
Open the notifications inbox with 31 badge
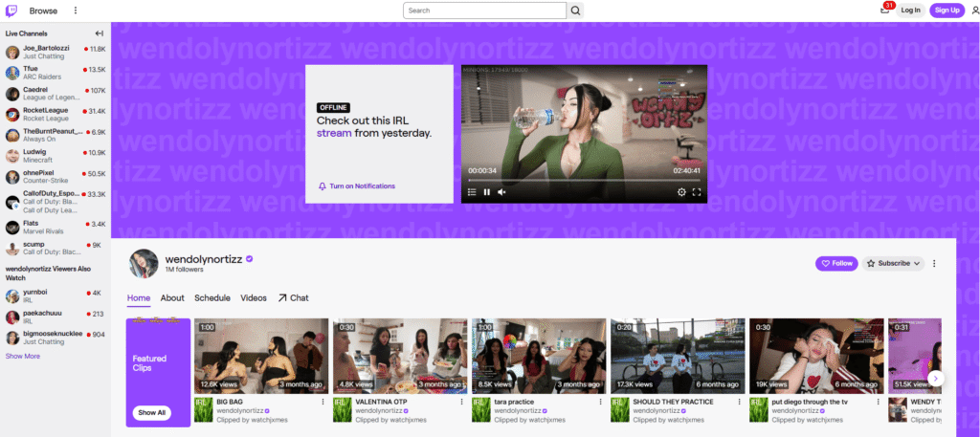(884, 10)
